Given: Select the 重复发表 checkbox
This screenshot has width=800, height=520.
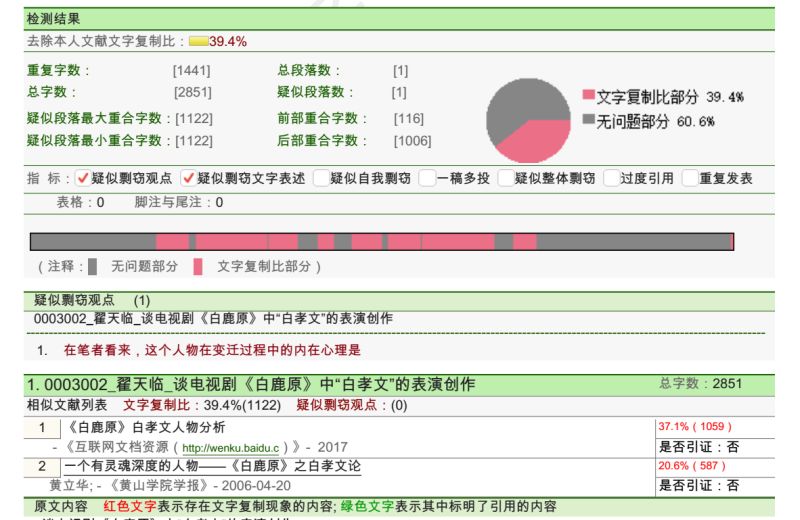Looking at the screenshot, I should coord(690,179).
